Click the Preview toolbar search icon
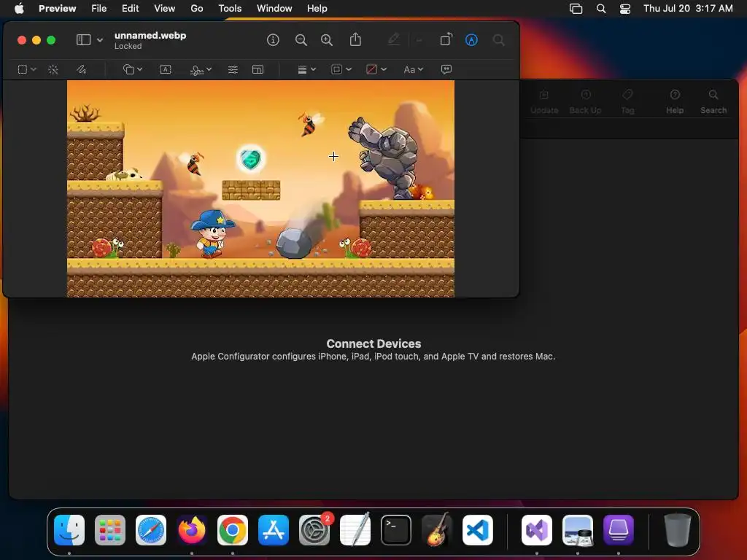This screenshot has width=747, height=560. coord(499,40)
